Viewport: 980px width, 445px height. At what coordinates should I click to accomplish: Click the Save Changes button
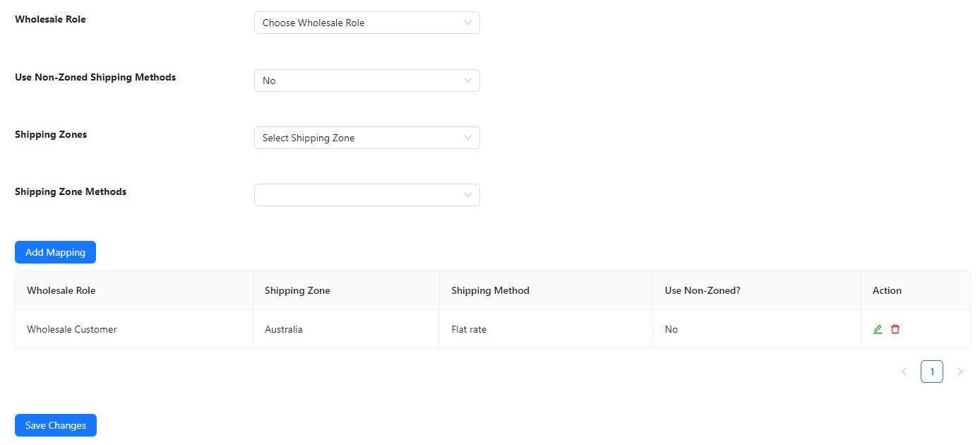tap(56, 425)
